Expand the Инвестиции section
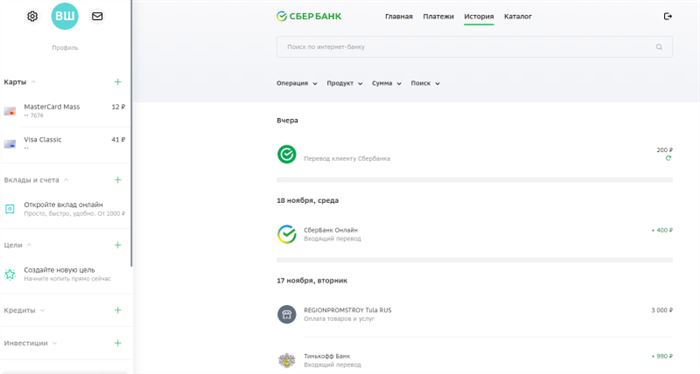 tap(54, 343)
